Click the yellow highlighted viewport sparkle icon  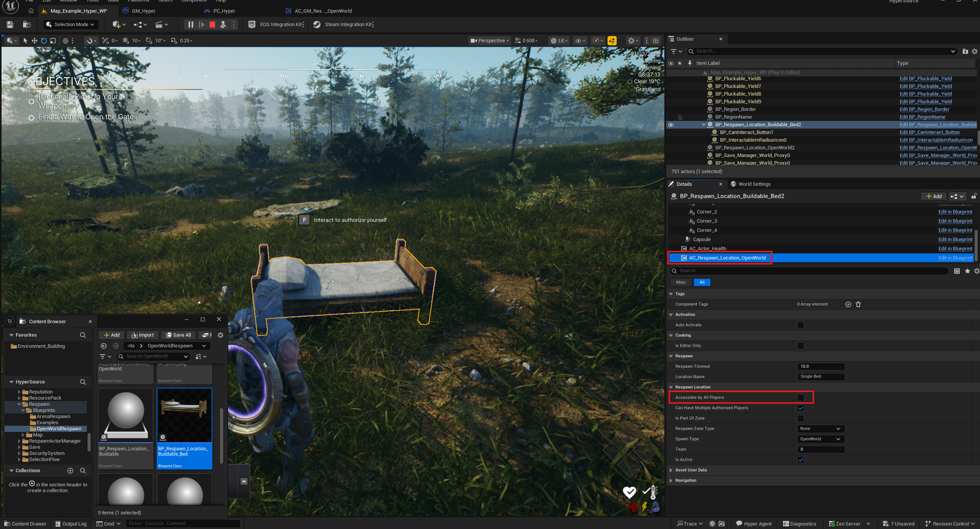tap(612, 41)
